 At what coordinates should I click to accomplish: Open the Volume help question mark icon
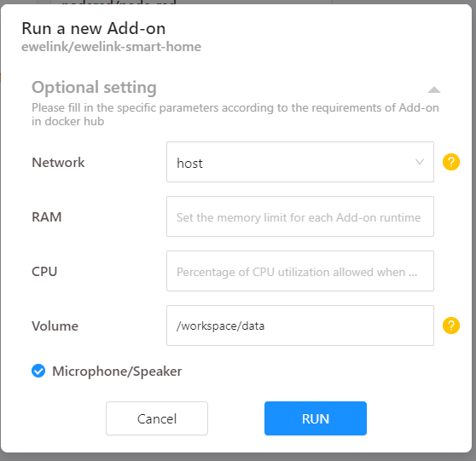point(451,326)
